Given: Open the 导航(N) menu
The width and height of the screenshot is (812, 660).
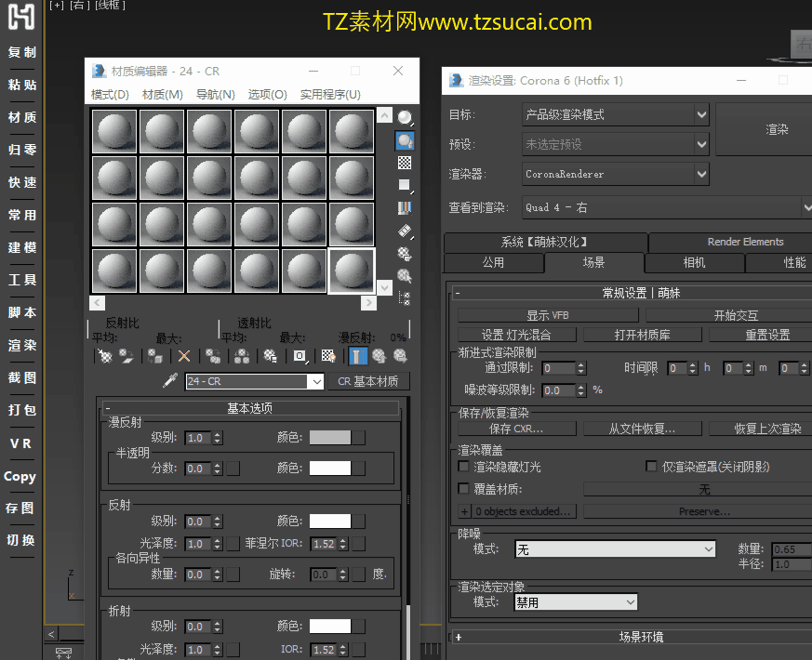Looking at the screenshot, I should (216, 95).
